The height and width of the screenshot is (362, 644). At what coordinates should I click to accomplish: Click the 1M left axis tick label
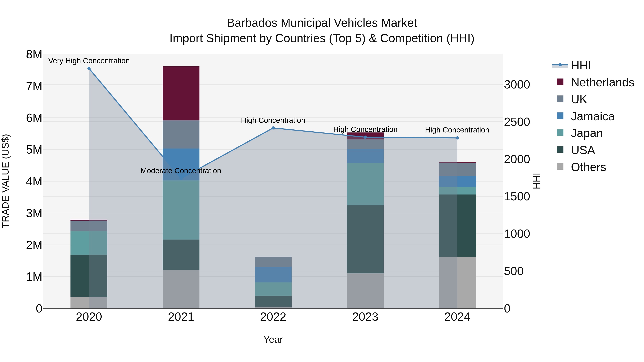coord(34,277)
